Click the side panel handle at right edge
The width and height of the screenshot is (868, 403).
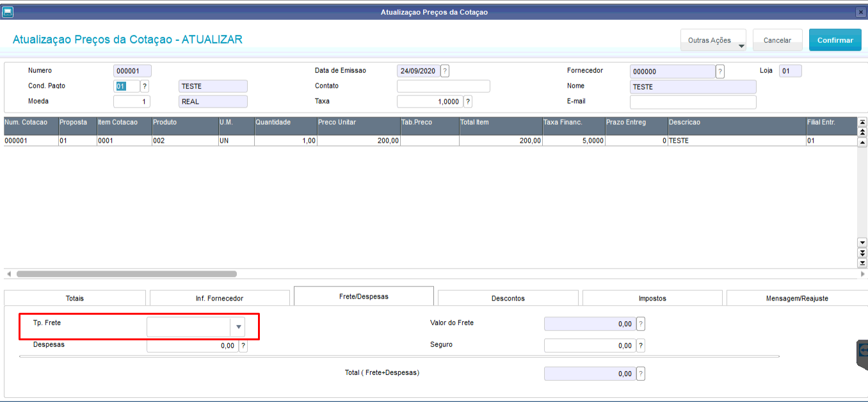click(862, 354)
